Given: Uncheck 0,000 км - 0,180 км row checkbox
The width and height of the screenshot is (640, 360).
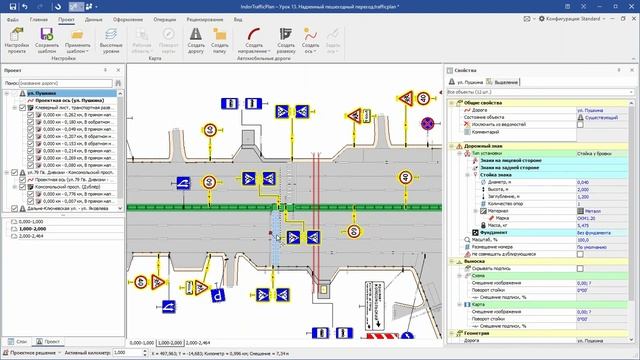Looking at the screenshot, I should [31, 122].
